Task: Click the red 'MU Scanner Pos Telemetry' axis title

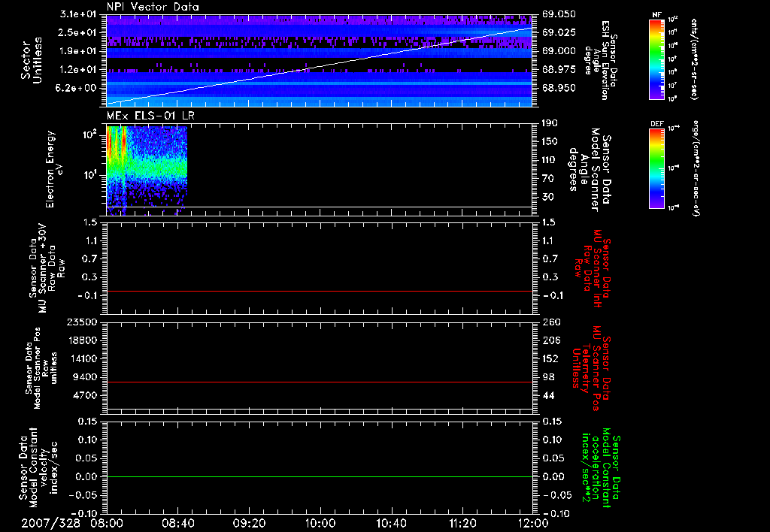Action: (x=591, y=368)
